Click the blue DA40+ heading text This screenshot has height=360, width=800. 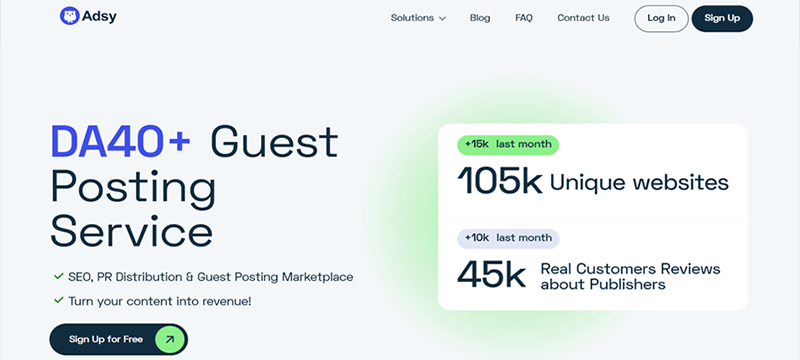(120, 141)
